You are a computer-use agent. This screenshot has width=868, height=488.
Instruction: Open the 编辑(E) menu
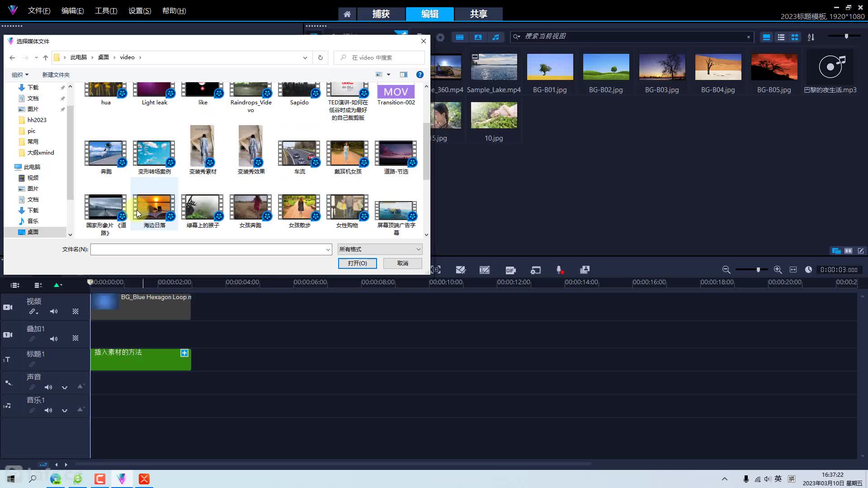pos(73,10)
